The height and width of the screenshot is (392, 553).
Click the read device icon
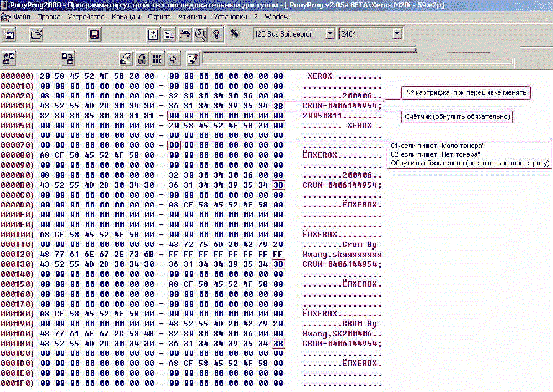click(x=9, y=59)
